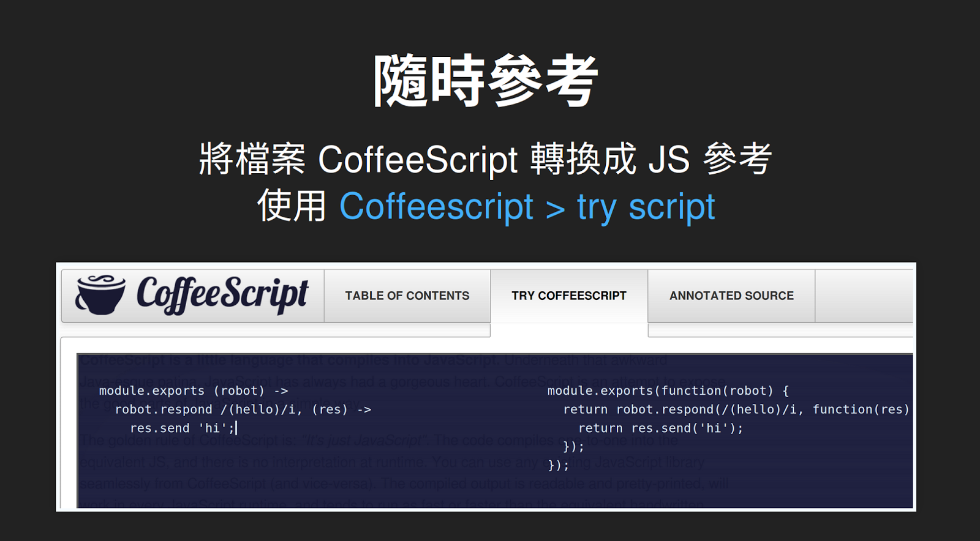The width and height of the screenshot is (980, 541).
Task: Place cursor on the "res.send 'hi';" line
Action: tap(183, 428)
